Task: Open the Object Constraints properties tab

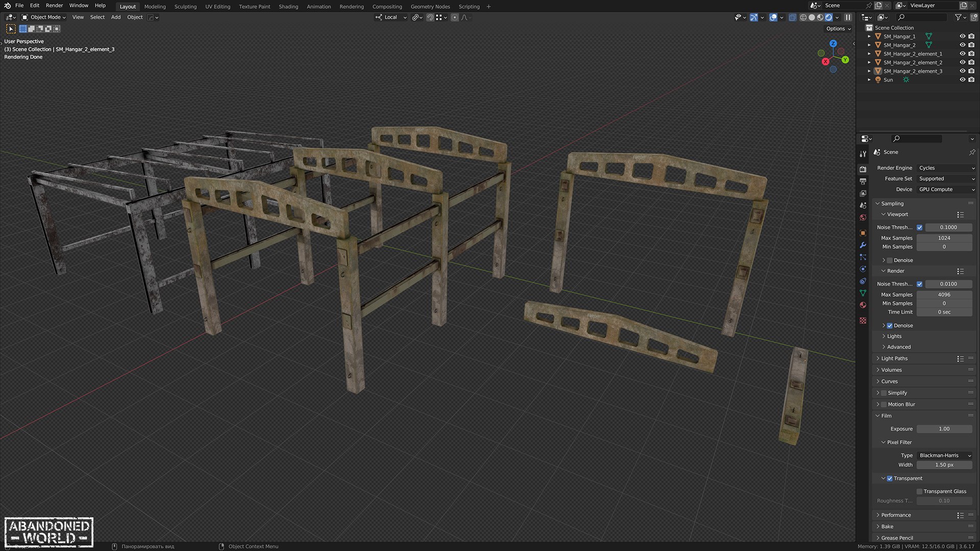Action: [863, 281]
